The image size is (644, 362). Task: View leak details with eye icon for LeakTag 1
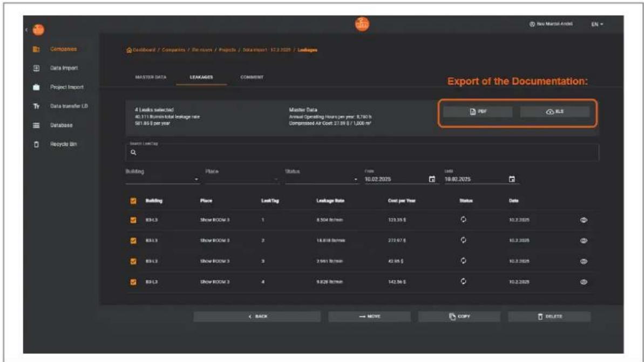(584, 220)
